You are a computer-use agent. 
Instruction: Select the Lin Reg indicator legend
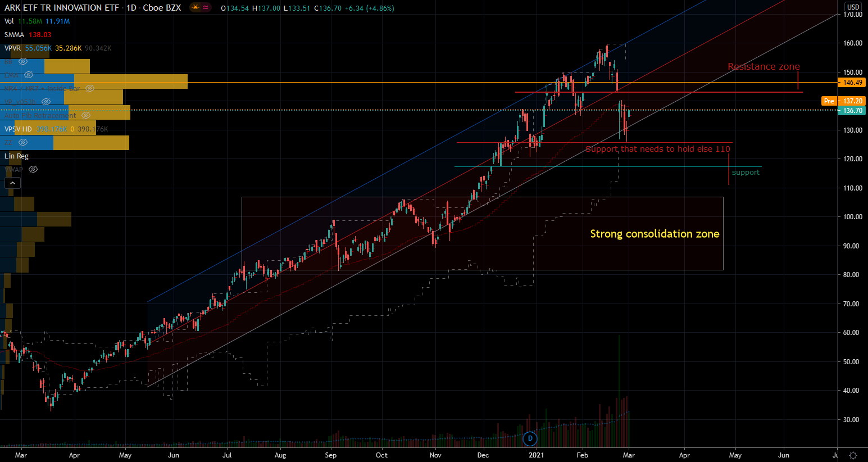[16, 156]
